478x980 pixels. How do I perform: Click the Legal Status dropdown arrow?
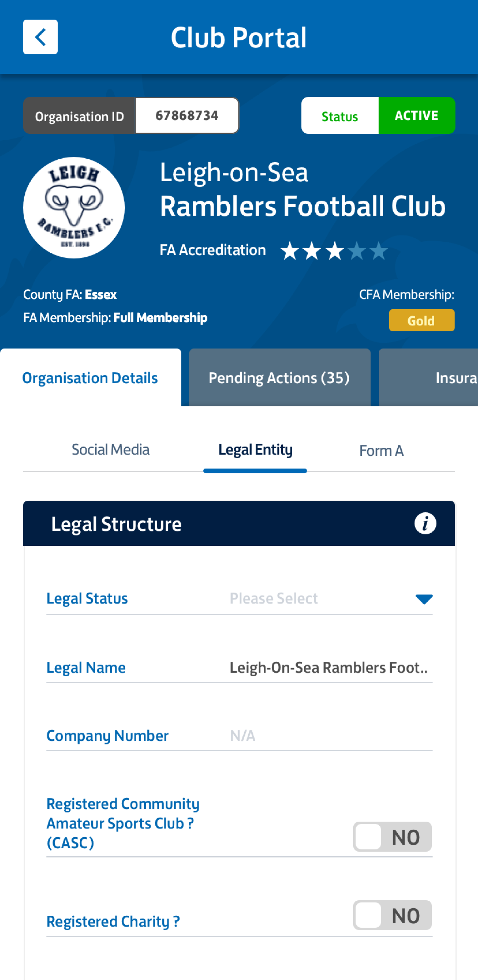[x=424, y=599]
